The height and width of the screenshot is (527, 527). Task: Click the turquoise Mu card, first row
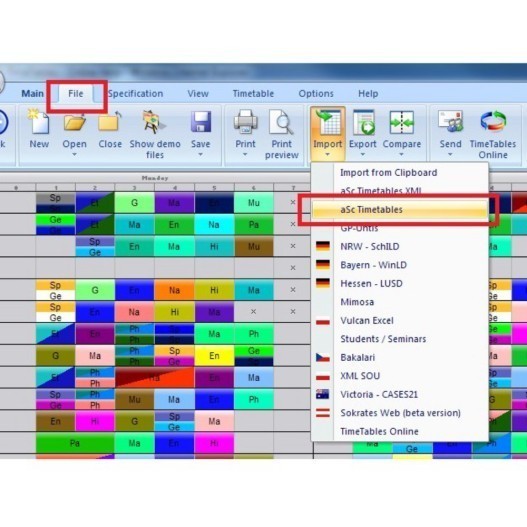[253, 203]
